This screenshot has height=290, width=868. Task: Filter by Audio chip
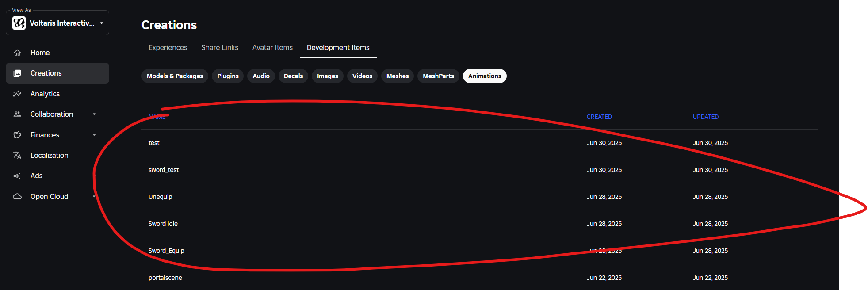(261, 76)
